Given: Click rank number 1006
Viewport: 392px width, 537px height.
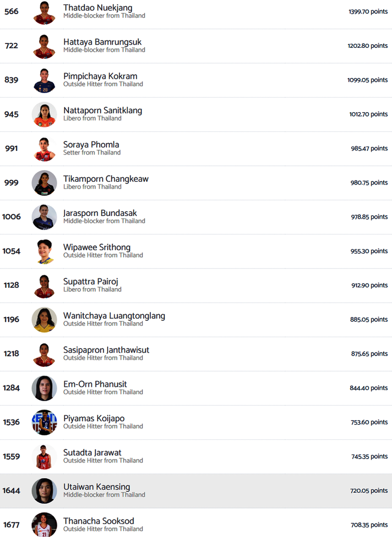Looking at the screenshot, I should (x=11, y=217).
